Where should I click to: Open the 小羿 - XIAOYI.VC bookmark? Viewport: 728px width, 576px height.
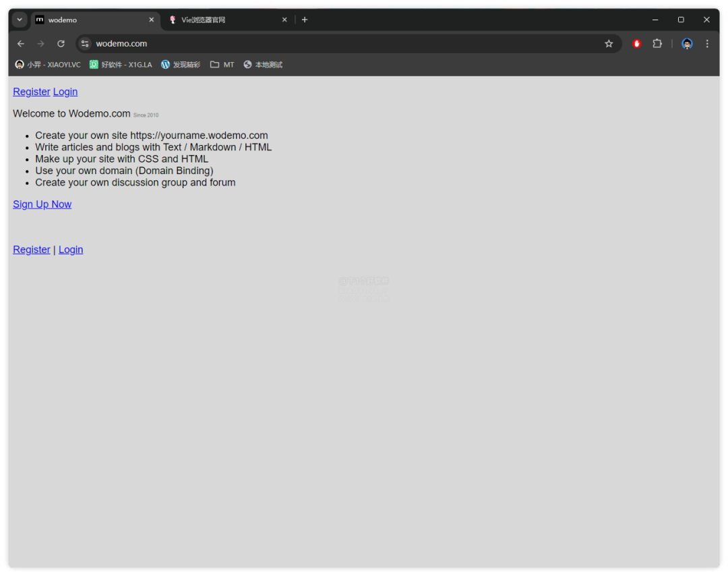pos(48,65)
